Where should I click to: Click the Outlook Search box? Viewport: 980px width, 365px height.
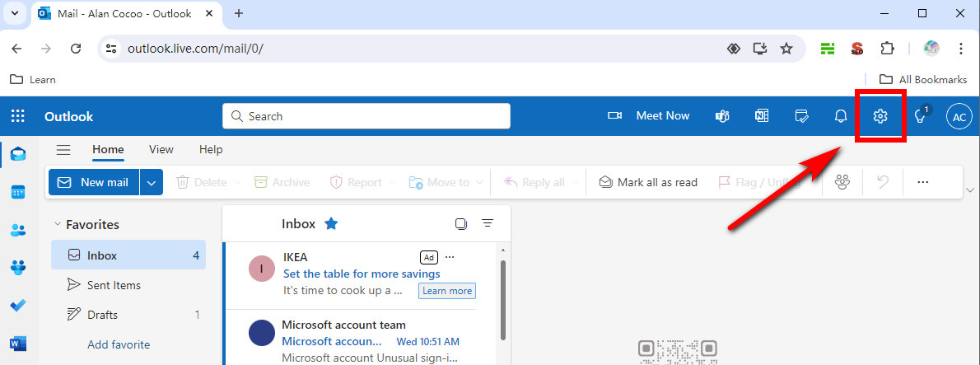click(x=366, y=116)
